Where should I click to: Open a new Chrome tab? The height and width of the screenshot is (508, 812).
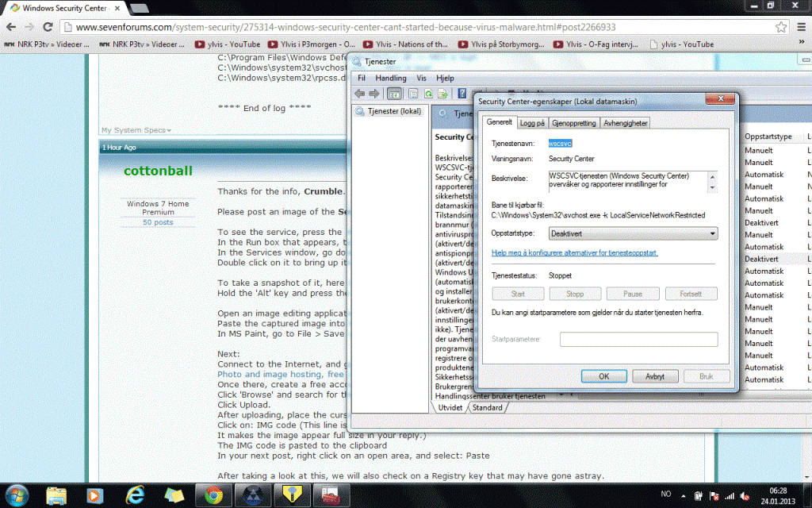139,8
